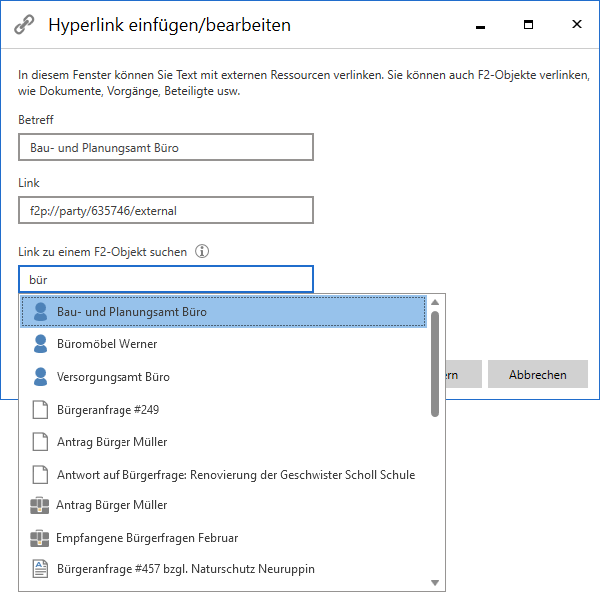600x592 pixels.
Task: Choose the document row Antrag Bürger Müller
Action: [223, 442]
